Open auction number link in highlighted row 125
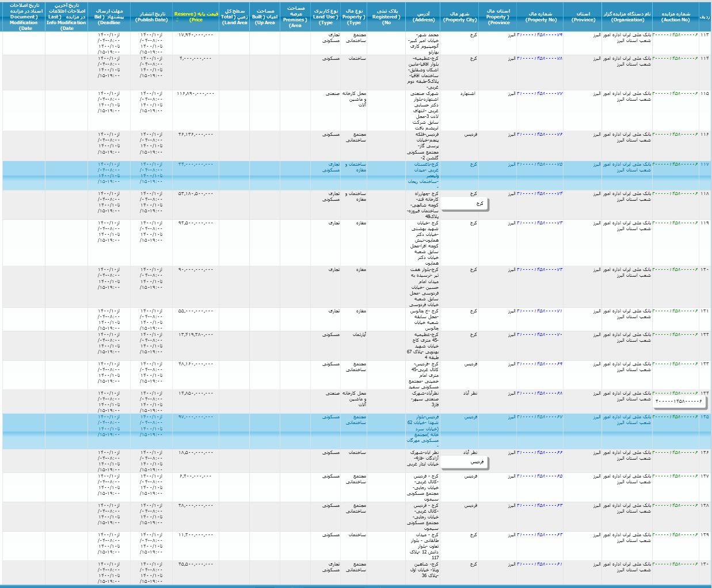712x588 pixels. click(675, 417)
